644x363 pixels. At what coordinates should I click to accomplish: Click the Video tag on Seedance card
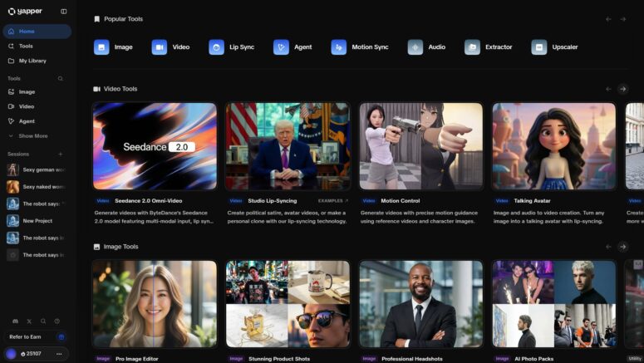click(x=103, y=201)
